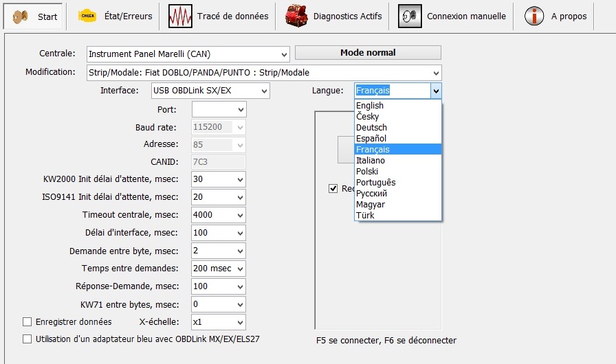Click the Tracé de données graph icon
Screen dimensions: 616x364
click(x=180, y=16)
